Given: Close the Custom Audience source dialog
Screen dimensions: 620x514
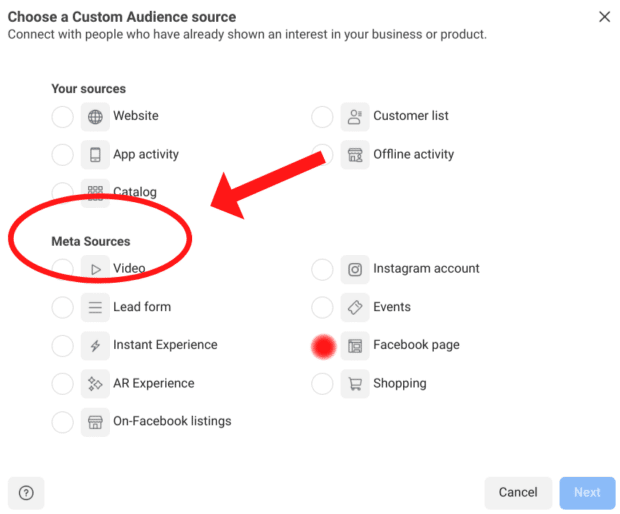Looking at the screenshot, I should 604,17.
